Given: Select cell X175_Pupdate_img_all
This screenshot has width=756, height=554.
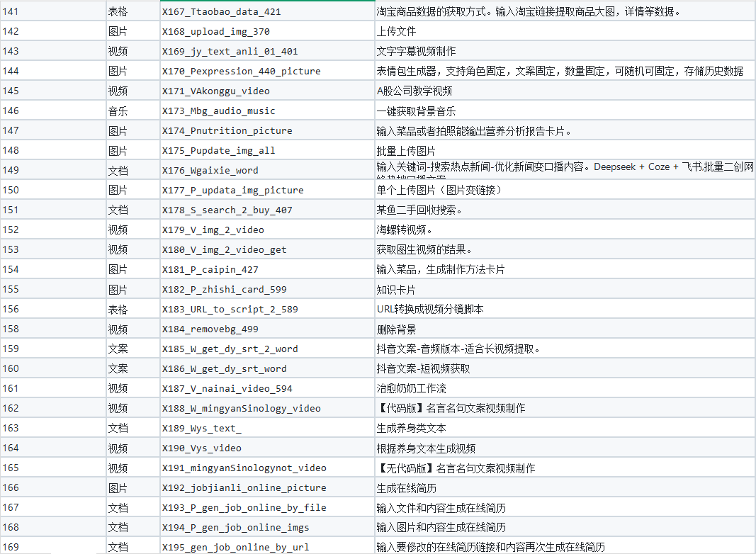Looking at the screenshot, I should (x=267, y=150).
